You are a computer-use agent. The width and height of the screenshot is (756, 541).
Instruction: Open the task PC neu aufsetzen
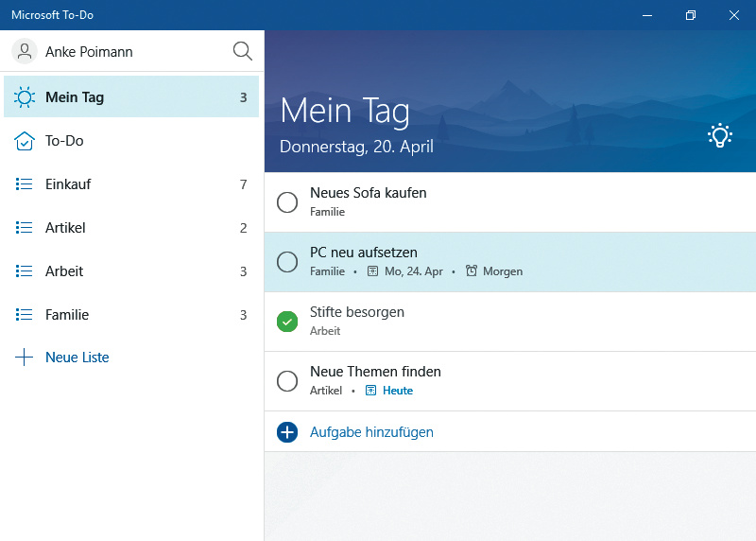[510, 262]
